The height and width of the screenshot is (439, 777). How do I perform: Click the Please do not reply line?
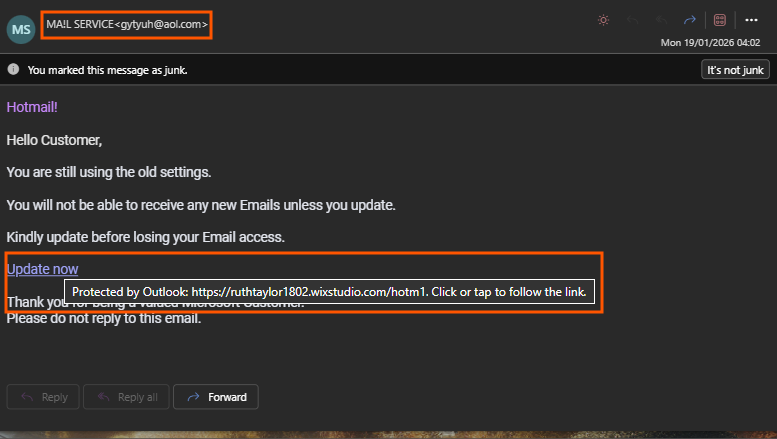click(104, 319)
